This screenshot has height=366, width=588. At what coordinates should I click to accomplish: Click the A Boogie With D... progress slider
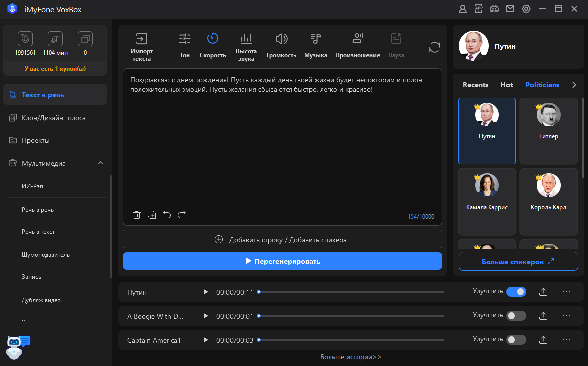click(x=351, y=316)
